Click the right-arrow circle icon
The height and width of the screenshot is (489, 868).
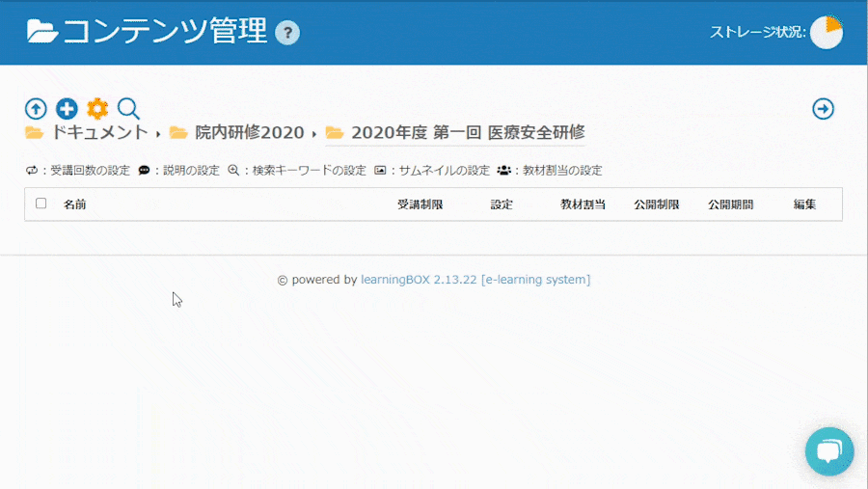click(x=824, y=109)
